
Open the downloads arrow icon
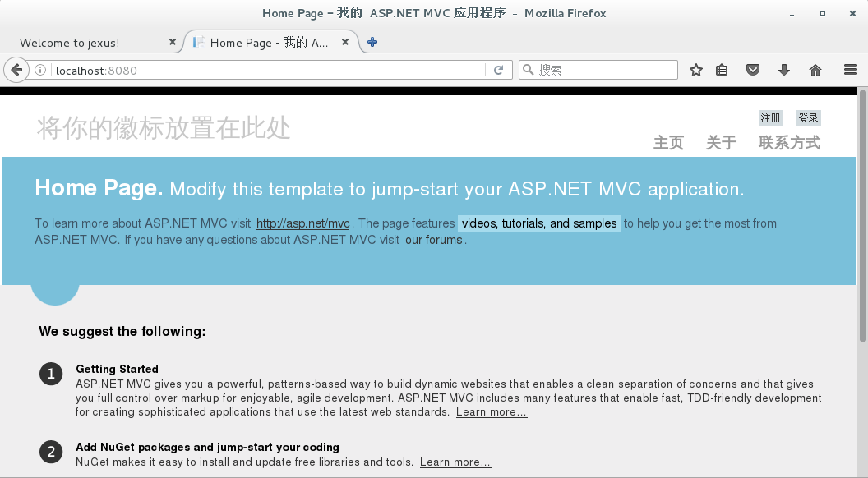click(784, 71)
